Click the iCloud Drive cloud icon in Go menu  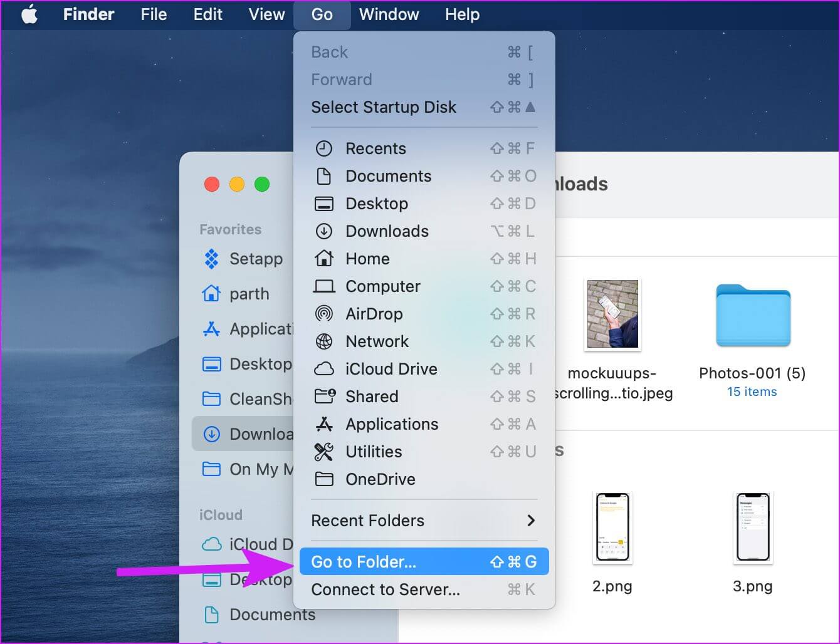(324, 369)
